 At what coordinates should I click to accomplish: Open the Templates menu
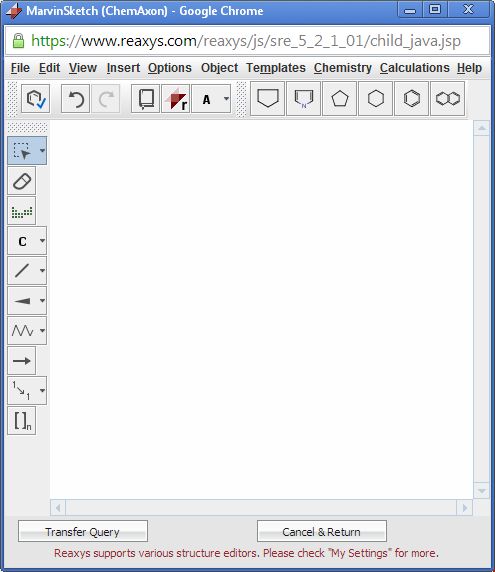[276, 68]
